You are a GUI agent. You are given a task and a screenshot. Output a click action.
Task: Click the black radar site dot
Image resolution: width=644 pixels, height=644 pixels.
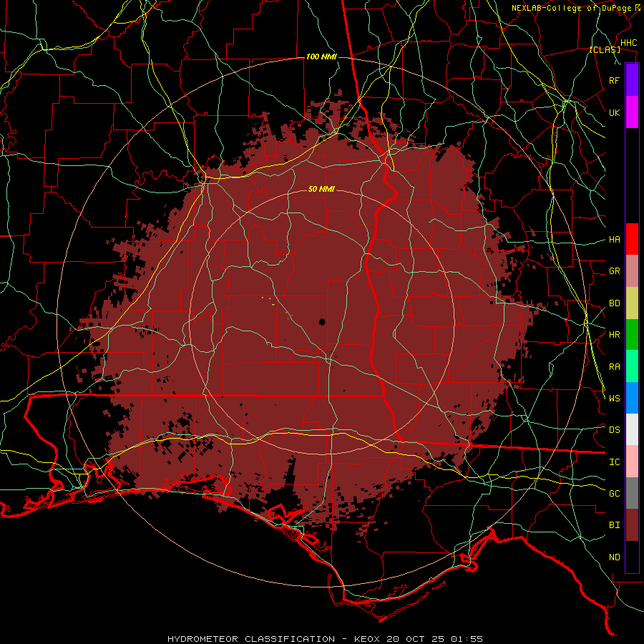[x=322, y=321]
